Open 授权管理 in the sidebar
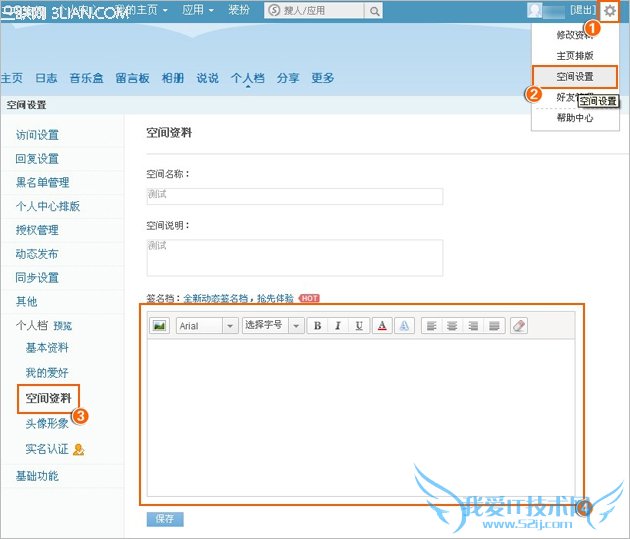The height and width of the screenshot is (539, 630). 37,230
